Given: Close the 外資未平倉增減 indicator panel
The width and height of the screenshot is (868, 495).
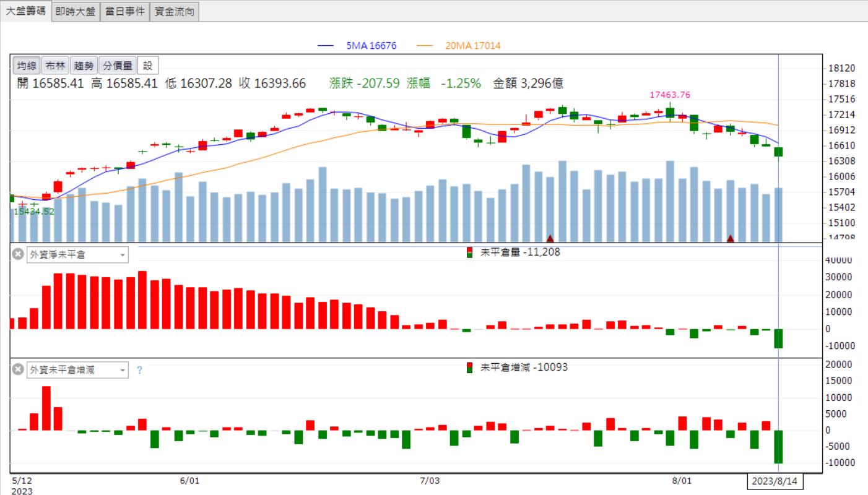Looking at the screenshot, I should click(19, 370).
